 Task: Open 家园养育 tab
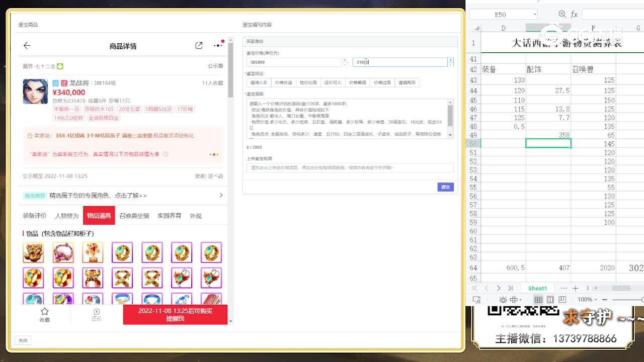tap(170, 216)
